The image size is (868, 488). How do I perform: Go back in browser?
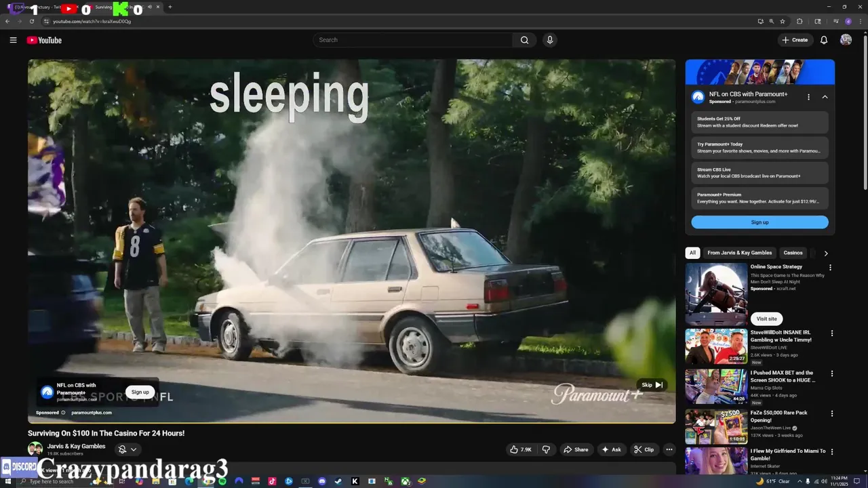[7, 21]
